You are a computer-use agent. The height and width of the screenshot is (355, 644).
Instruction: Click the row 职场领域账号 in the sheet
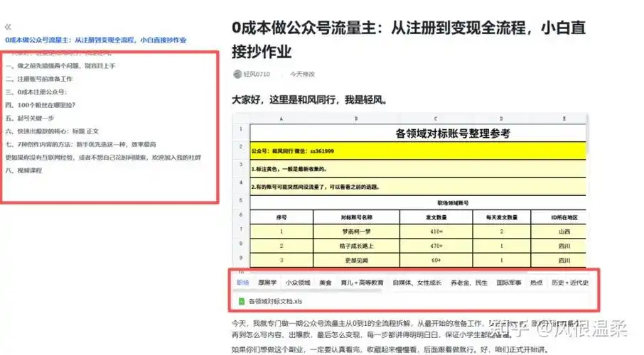418,203
